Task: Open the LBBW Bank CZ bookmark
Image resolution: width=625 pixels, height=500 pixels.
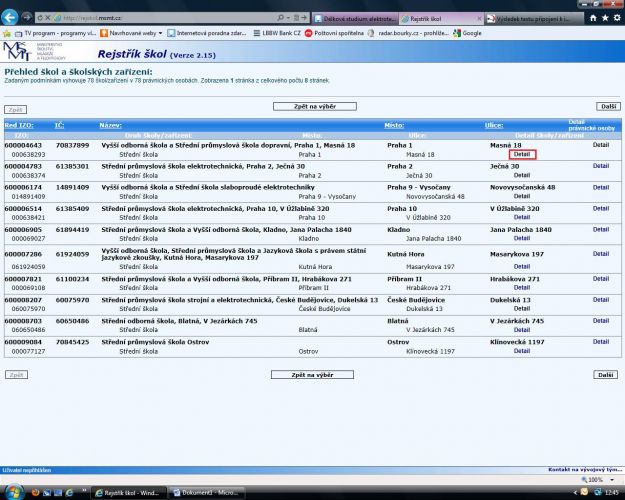Action: tap(277, 33)
